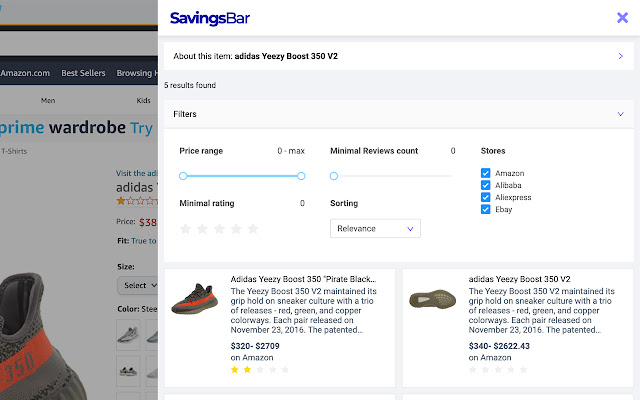
Task: Select the first color variant shoe swatch
Action: [128, 335]
